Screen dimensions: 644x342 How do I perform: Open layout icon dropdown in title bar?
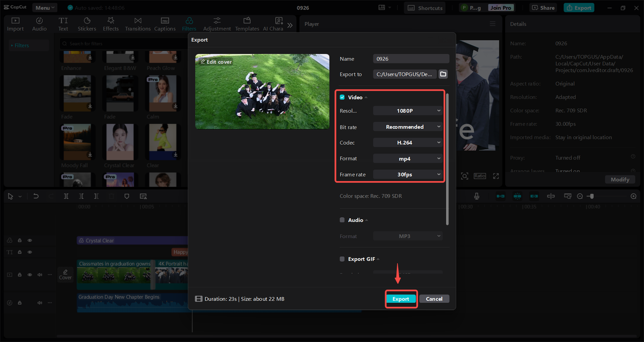(x=385, y=8)
